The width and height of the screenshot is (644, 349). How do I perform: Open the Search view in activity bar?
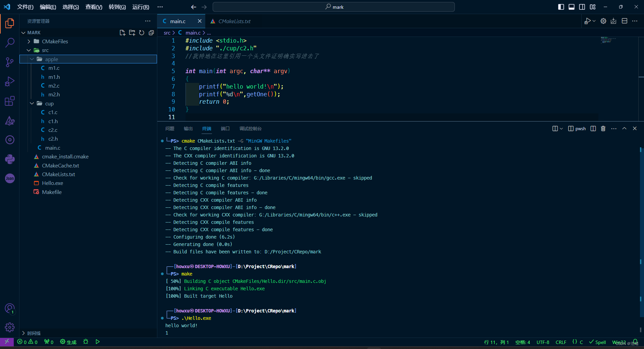coord(10,43)
